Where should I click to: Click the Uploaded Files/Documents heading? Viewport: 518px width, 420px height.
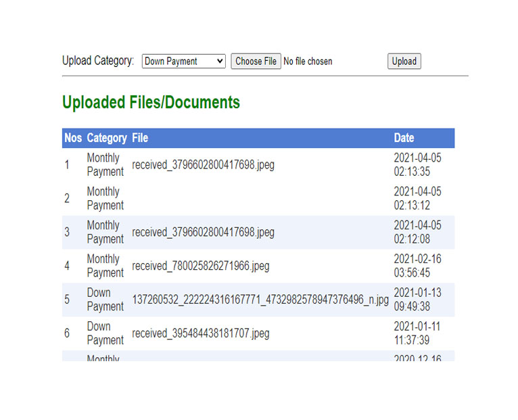pyautogui.click(x=151, y=103)
